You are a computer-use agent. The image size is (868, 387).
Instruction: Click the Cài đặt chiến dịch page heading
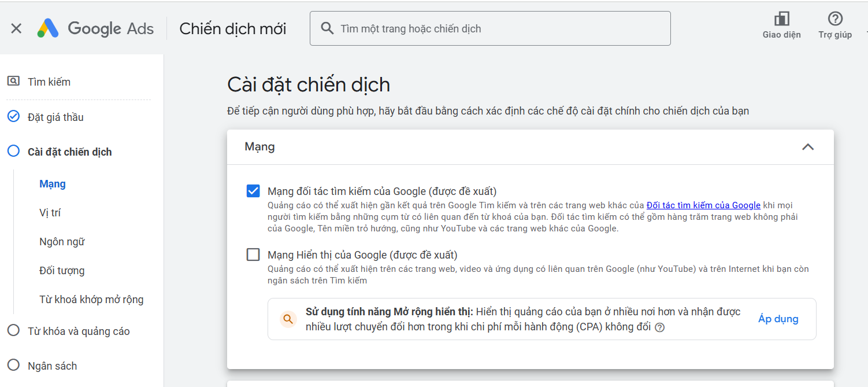pyautogui.click(x=309, y=84)
